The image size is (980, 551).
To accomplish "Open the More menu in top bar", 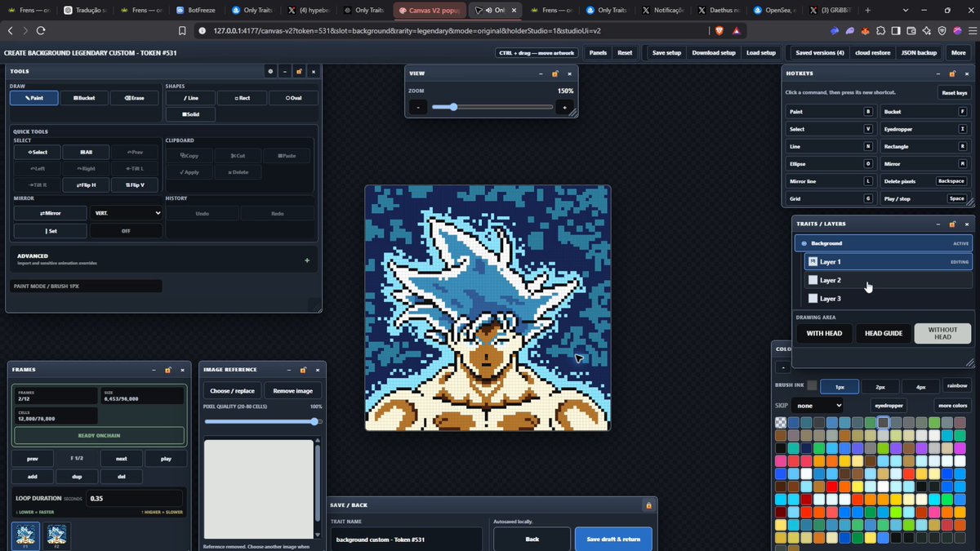I will (958, 52).
